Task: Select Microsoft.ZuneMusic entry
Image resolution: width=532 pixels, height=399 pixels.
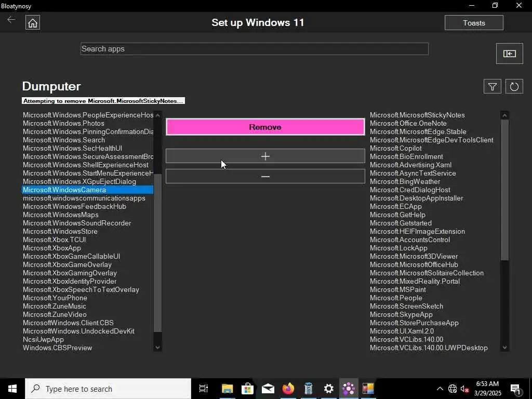Action: coord(54,307)
